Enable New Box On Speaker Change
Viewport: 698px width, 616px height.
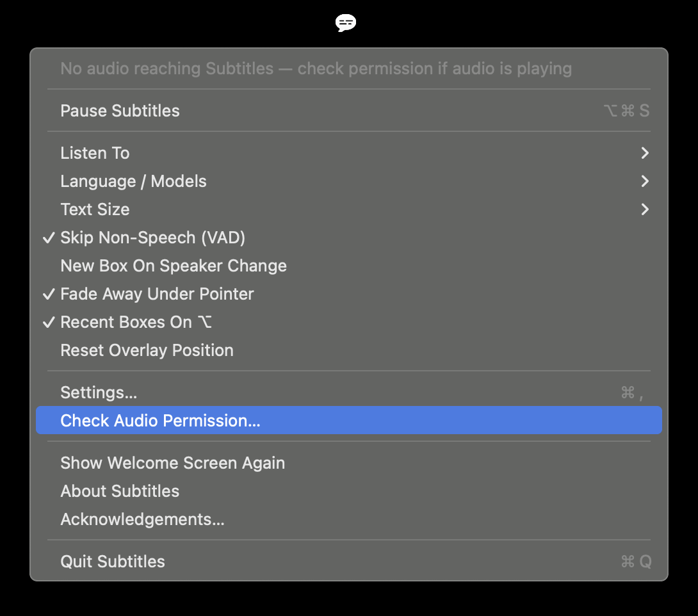[x=349, y=266]
